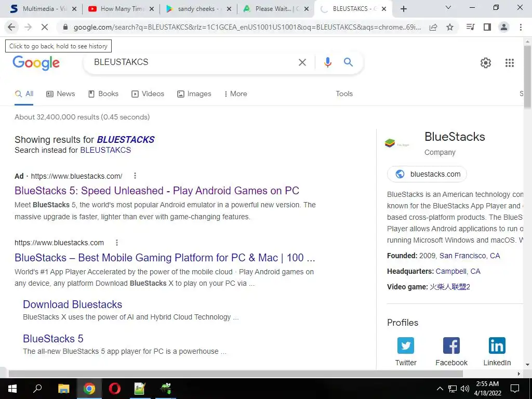532x399 pixels.
Task: Close the Multimedia tab
Action: tap(74, 9)
